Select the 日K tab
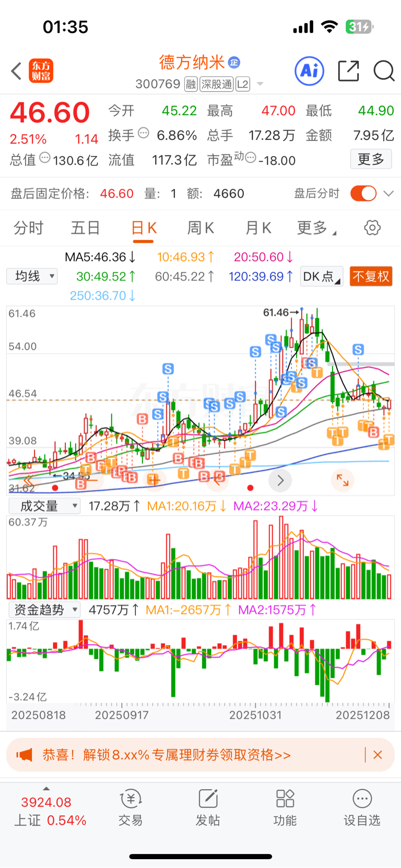Image resolution: width=401 pixels, height=868 pixels. (144, 228)
